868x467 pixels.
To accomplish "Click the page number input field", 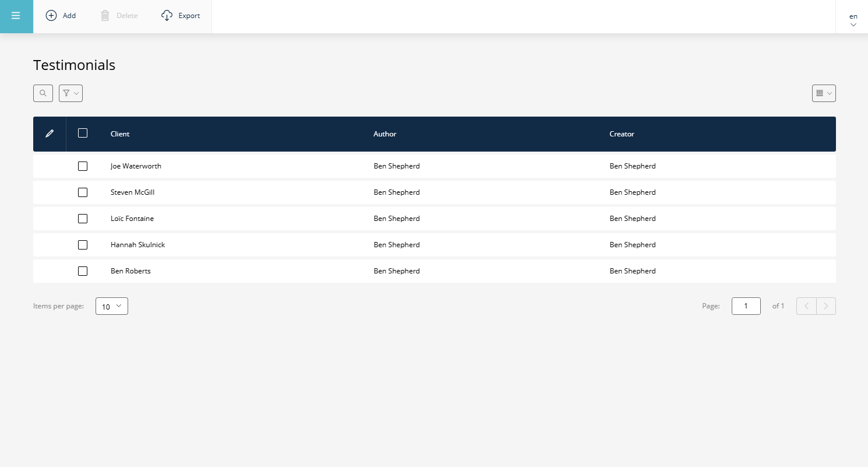I will point(746,306).
